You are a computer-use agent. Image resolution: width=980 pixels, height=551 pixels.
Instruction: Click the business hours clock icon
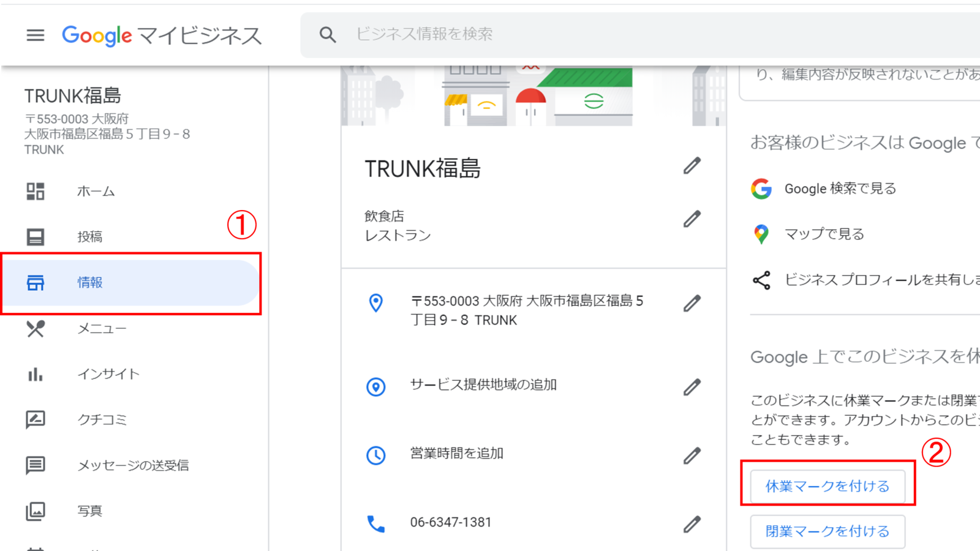pyautogui.click(x=376, y=455)
